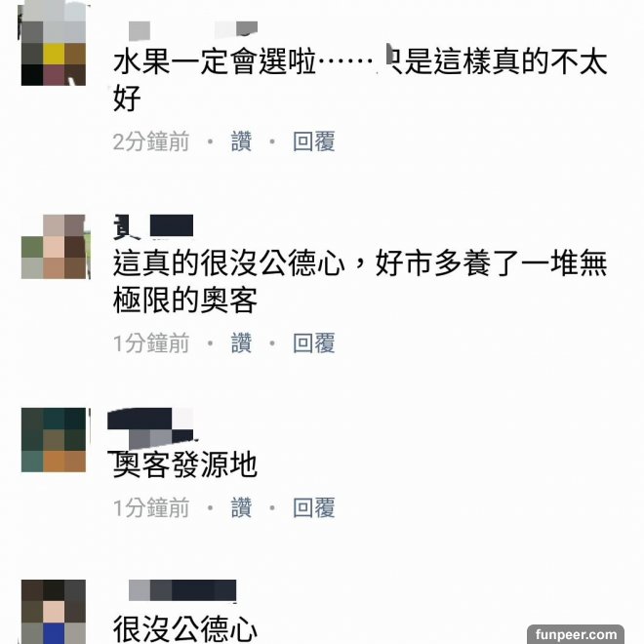The height and width of the screenshot is (644, 644).
Task: Open 1分鐘前 timestamp under 無極限的奧客 comment
Action: click(x=151, y=342)
